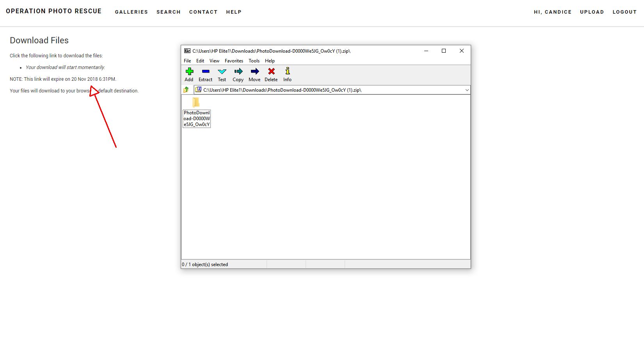This screenshot has width=644, height=341.
Task: Open the Tools menu
Action: point(254,61)
